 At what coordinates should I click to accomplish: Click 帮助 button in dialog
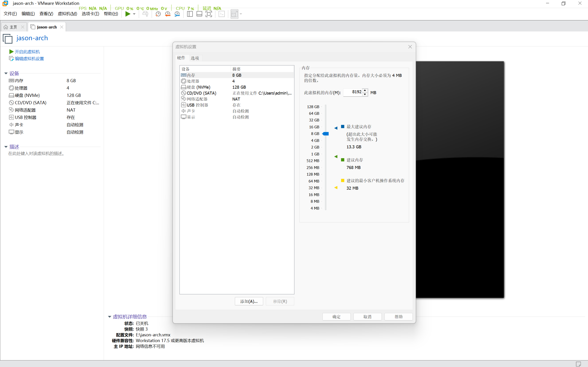click(x=398, y=317)
